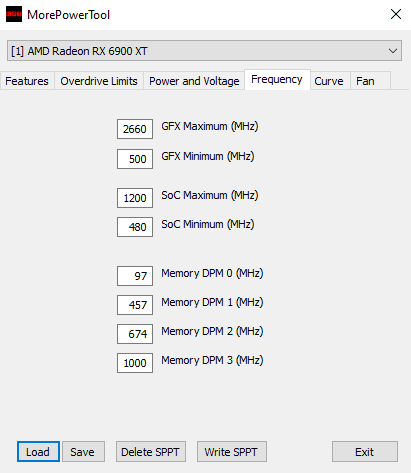The height and width of the screenshot is (473, 411).
Task: Click the Memory DPM 3 value field
Action: 135,363
